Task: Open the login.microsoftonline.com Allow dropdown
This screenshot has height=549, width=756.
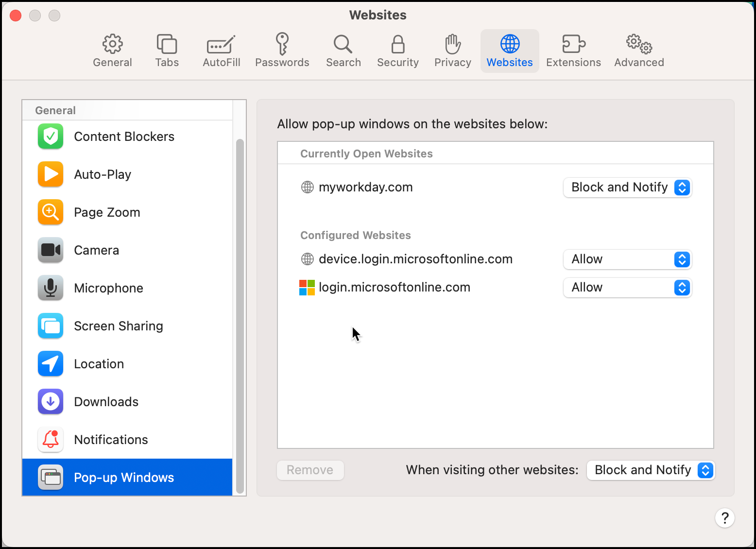Action: click(x=627, y=288)
